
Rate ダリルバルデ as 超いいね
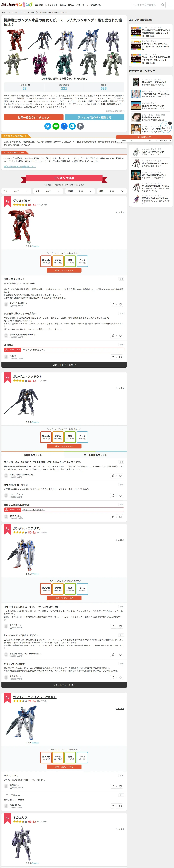tap(46, 261)
